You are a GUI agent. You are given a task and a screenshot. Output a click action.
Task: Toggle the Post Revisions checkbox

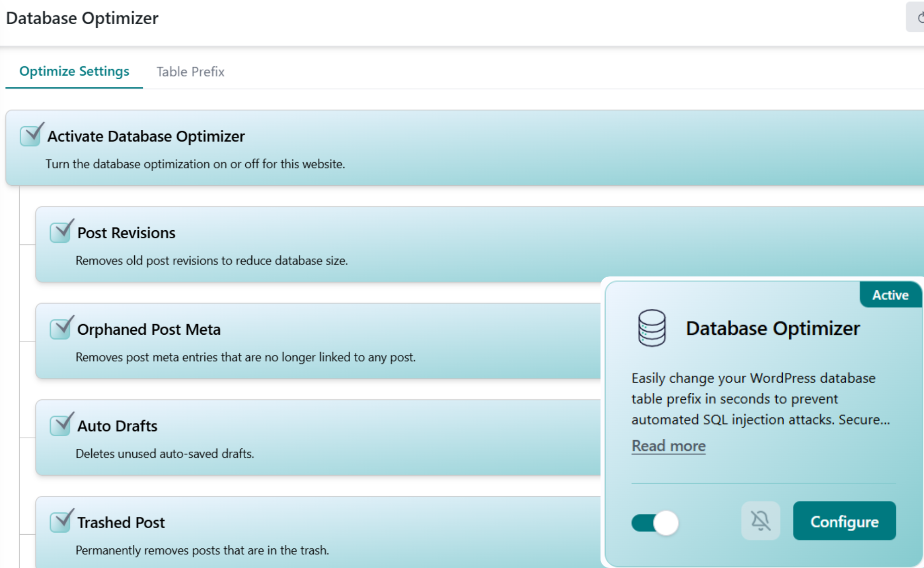click(61, 232)
